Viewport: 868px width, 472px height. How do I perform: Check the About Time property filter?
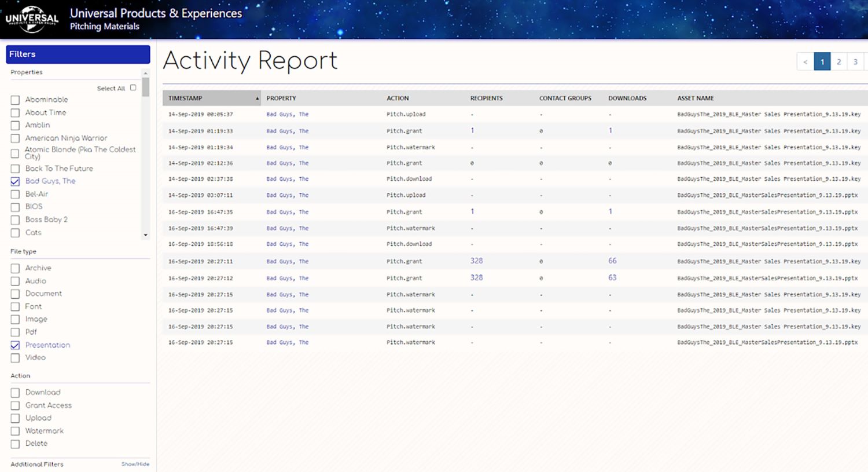(15, 113)
